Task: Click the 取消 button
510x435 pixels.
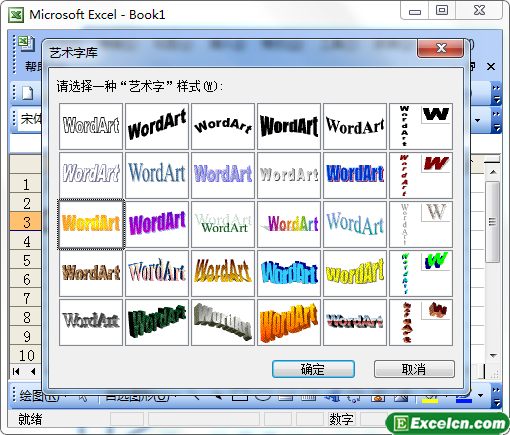Action: click(x=414, y=369)
